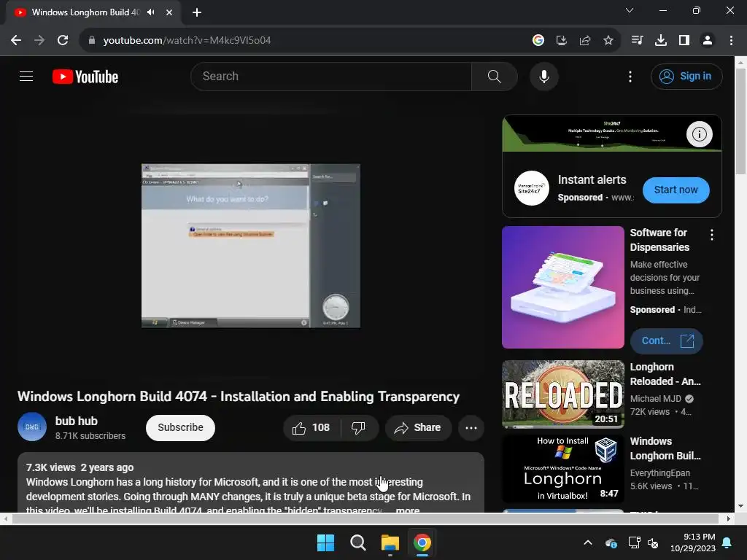747x560 pixels.
Task: Open Michael MJD channel name
Action: tap(655, 399)
